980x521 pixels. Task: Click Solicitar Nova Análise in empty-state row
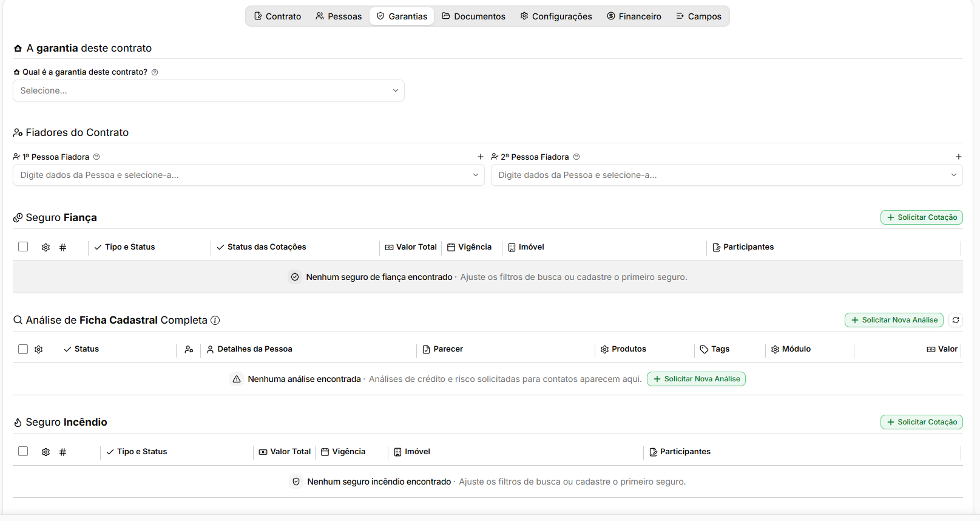point(696,379)
